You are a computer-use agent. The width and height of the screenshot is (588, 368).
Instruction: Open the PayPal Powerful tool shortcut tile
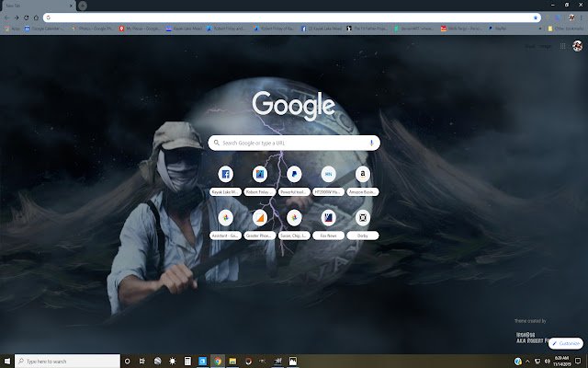[x=294, y=181]
